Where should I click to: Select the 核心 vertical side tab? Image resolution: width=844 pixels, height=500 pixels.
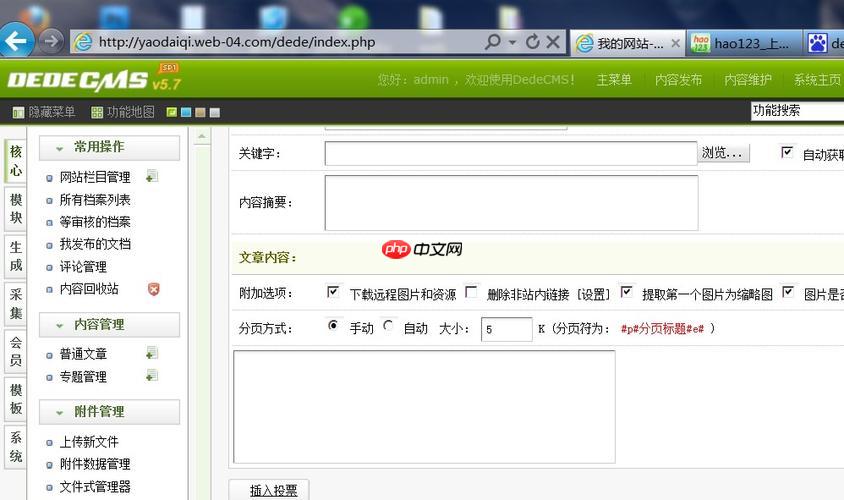tap(16, 160)
